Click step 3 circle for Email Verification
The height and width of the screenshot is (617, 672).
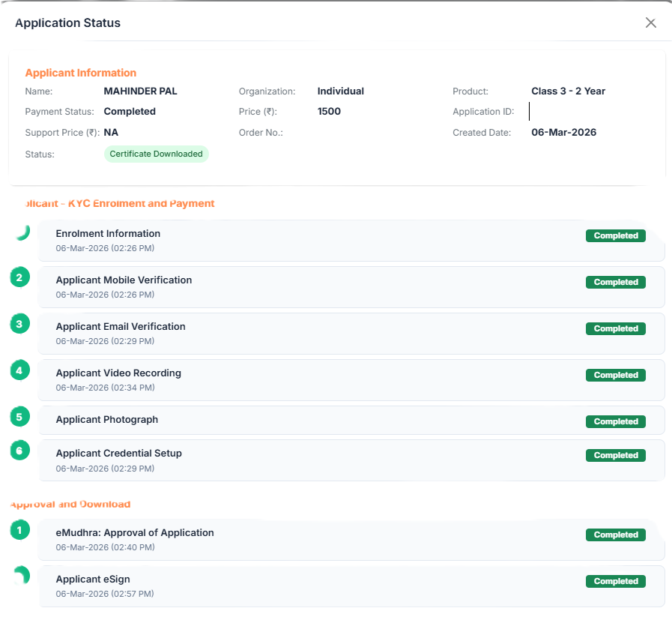[20, 325]
